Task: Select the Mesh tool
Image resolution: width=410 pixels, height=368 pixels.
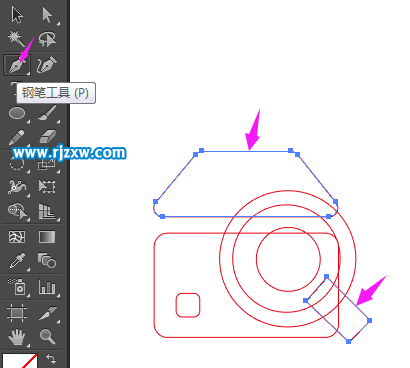Action: (17, 237)
